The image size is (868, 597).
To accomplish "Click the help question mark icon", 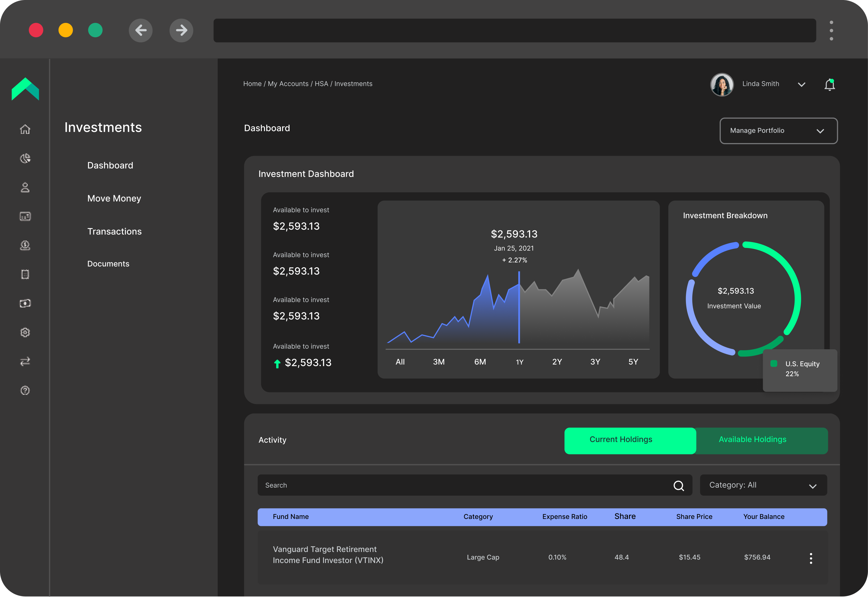I will pyautogui.click(x=25, y=390).
